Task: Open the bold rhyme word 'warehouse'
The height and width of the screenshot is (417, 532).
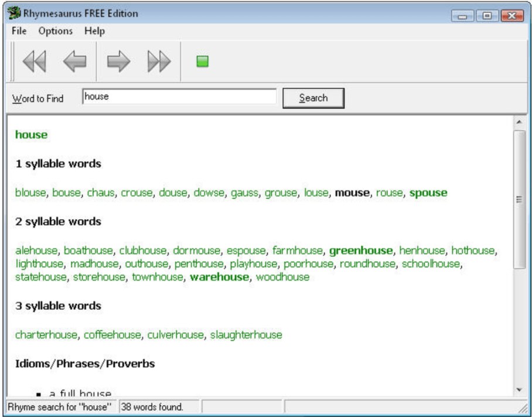Action: tap(220, 277)
